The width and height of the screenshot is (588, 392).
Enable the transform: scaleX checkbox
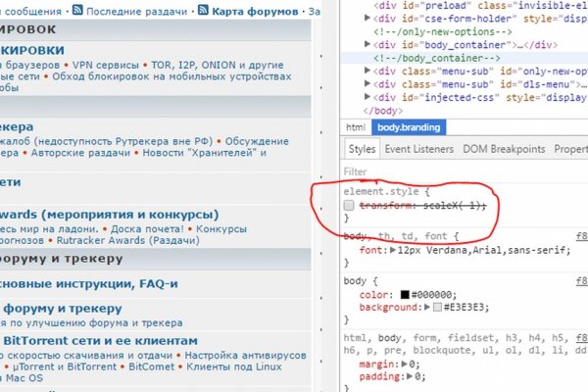(x=350, y=205)
